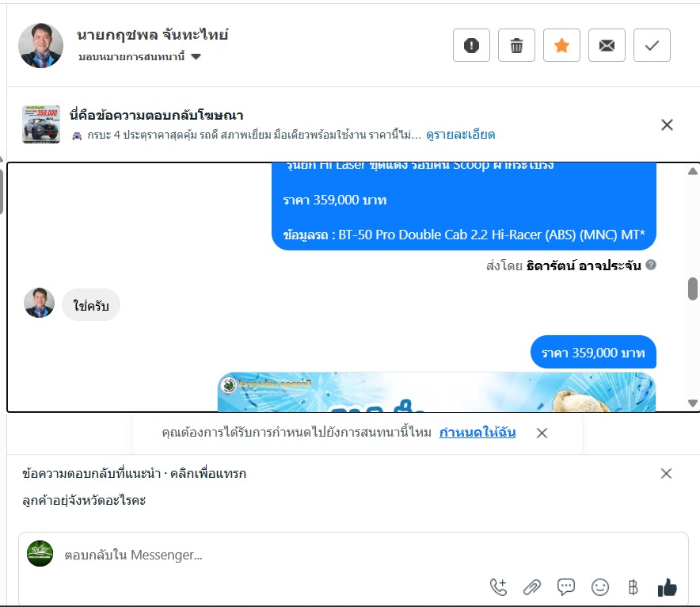Screen dimensions: 700x607
Task: Dismiss the ad reply banner
Action: 667,124
